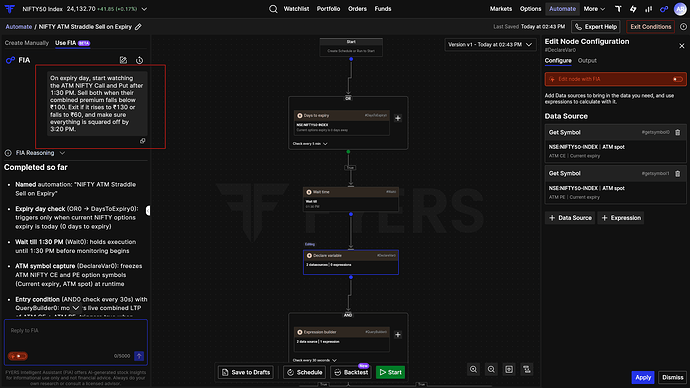This screenshot has height=388, width=690.
Task: Select the Declare variable node
Action: 351,262
